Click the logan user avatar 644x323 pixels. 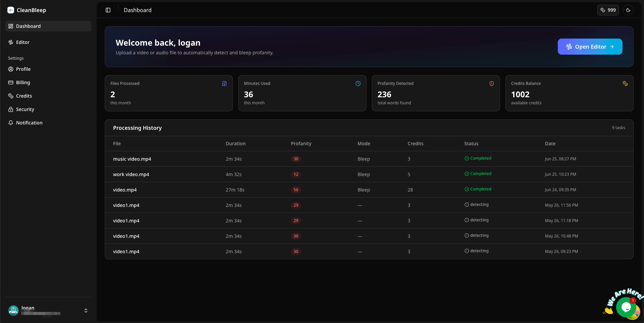pyautogui.click(x=13, y=311)
